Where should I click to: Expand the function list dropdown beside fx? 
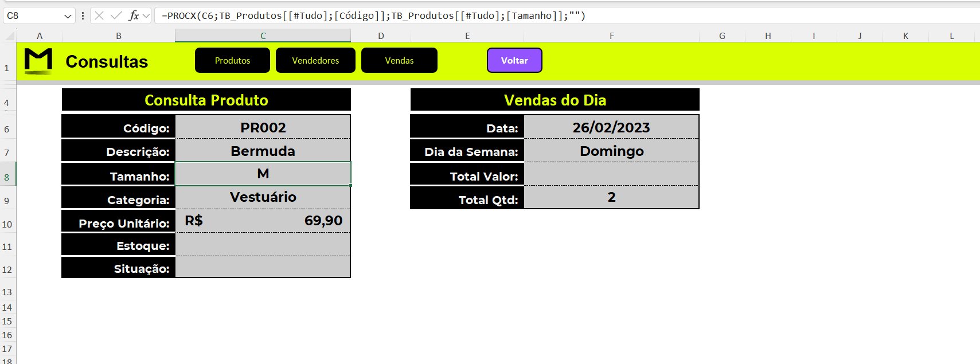[x=146, y=16]
